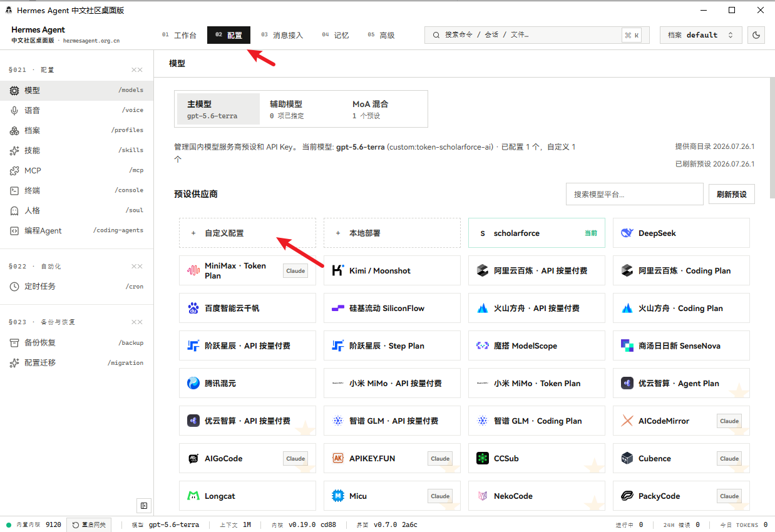Select the 辅助模型 tab

(301, 109)
